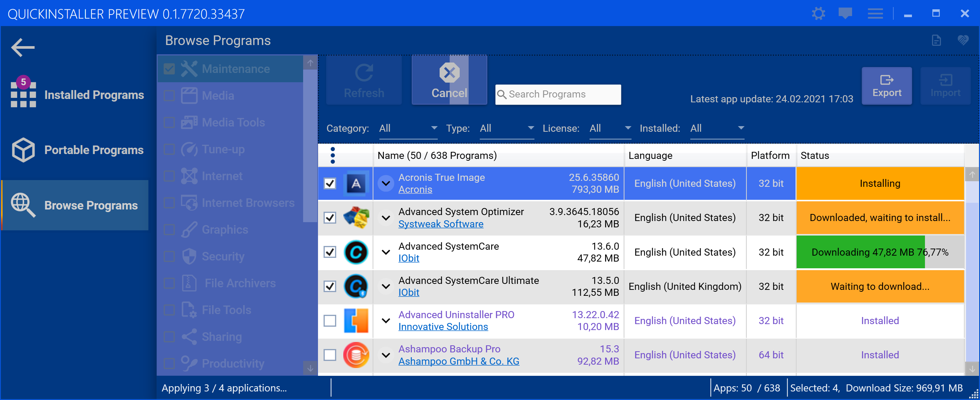Screen dimensions: 980x400
Task: Click program list scrollbar down arrow
Action: (x=971, y=368)
